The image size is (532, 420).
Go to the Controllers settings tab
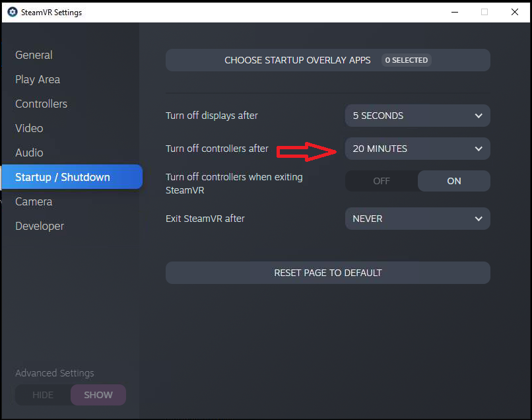[x=41, y=104]
